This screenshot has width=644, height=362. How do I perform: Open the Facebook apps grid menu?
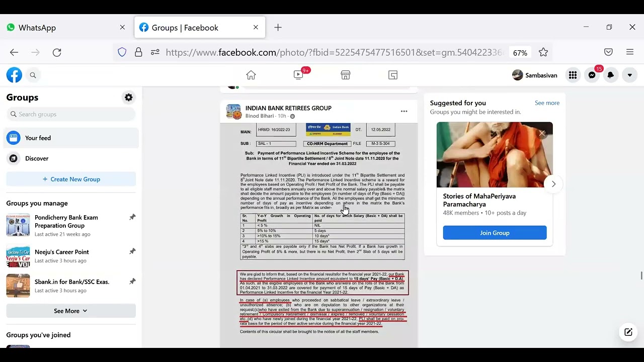point(573,75)
